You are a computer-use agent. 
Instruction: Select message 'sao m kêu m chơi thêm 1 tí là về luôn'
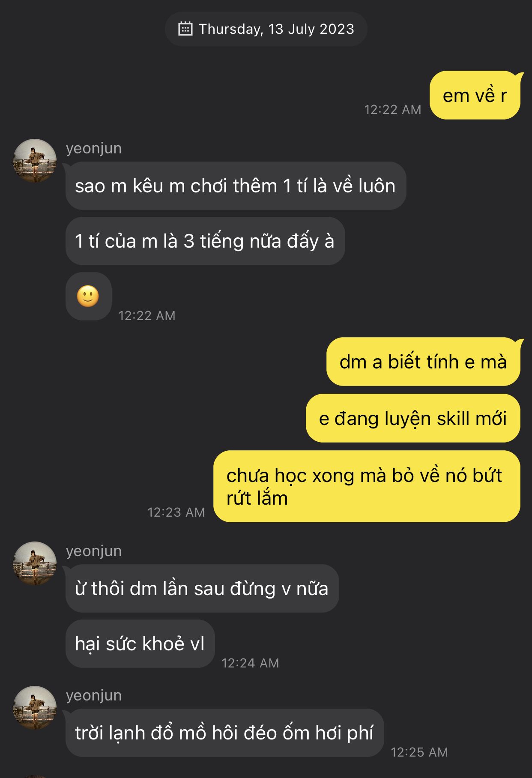235,186
